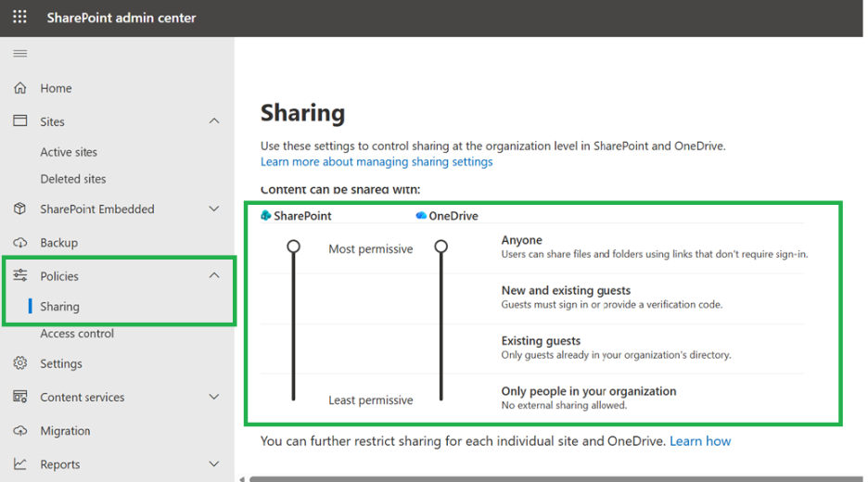The width and height of the screenshot is (868, 482).
Task: Click the Backup cloud icon
Action: tap(19, 242)
